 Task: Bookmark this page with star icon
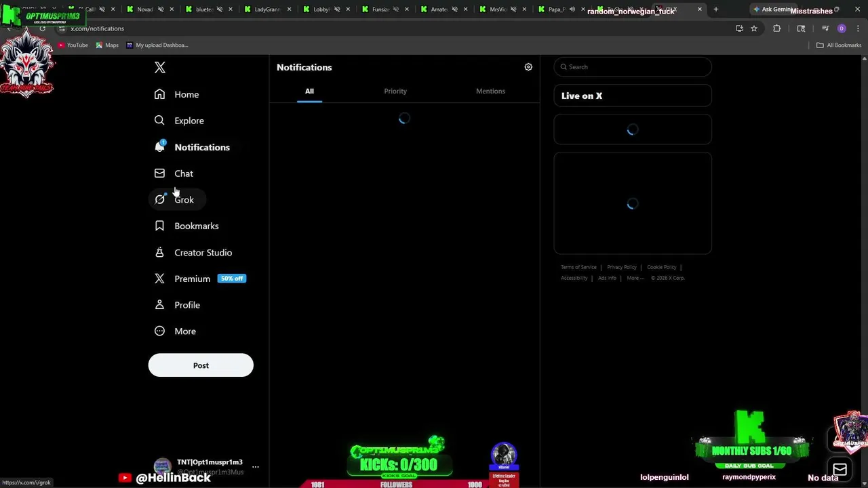(x=753, y=28)
